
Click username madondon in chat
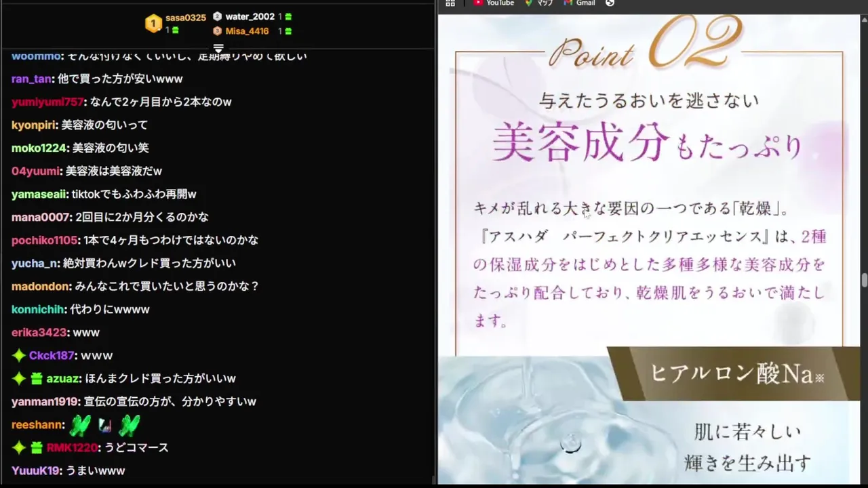40,286
